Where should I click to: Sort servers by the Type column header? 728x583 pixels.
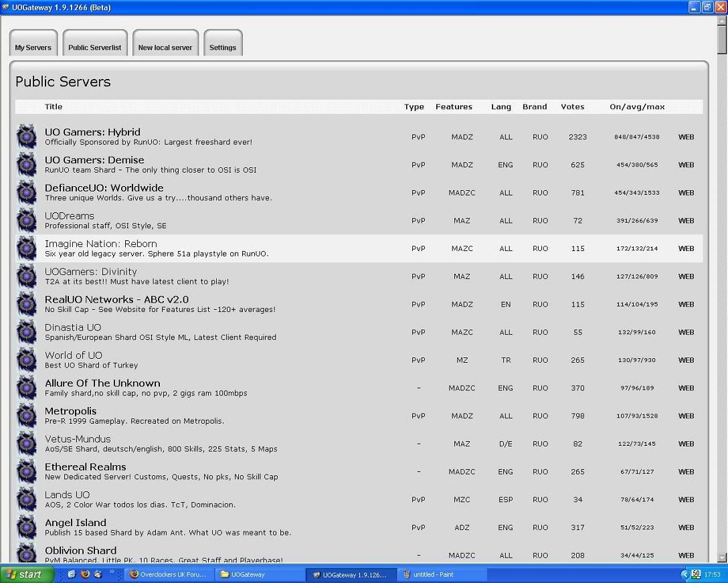(x=414, y=106)
